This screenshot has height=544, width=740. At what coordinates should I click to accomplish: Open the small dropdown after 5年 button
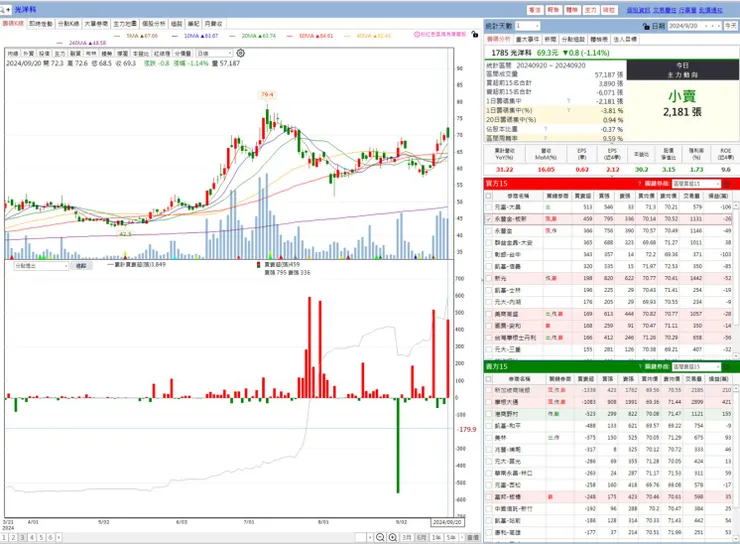pos(462,537)
